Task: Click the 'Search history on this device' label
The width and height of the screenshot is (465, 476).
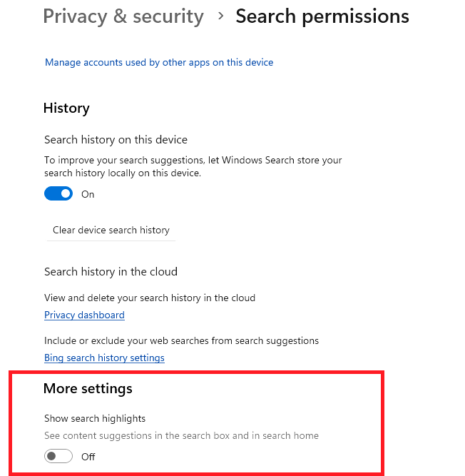Action: 116,140
